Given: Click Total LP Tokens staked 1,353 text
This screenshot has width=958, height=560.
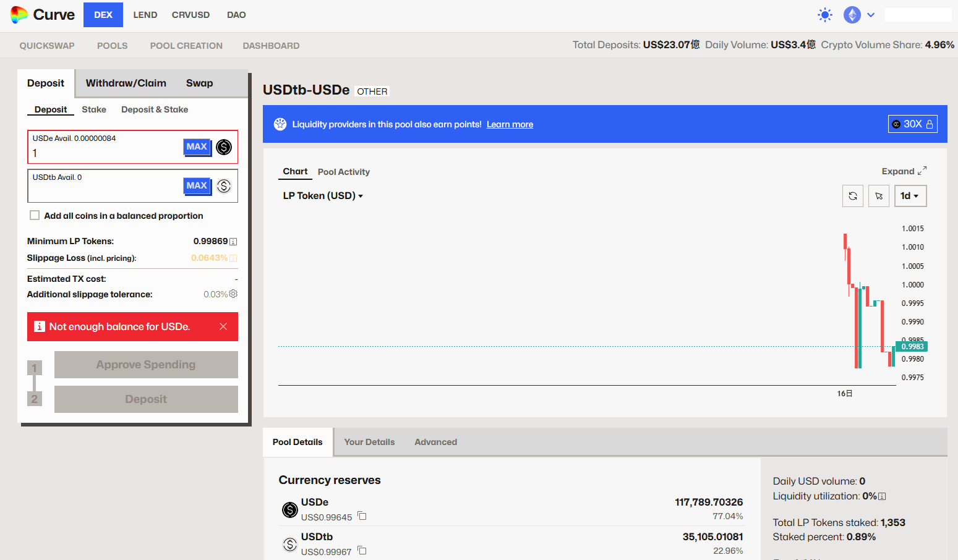Looking at the screenshot, I should pyautogui.click(x=839, y=523).
